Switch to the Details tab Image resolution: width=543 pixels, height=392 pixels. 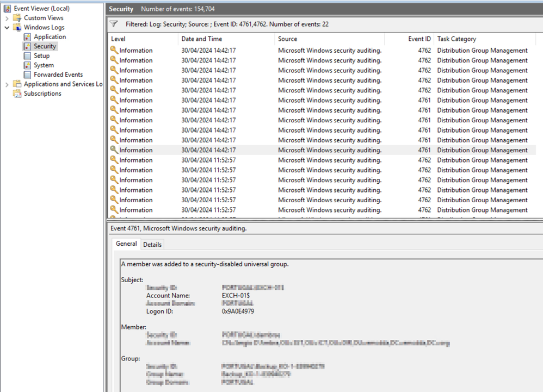click(152, 244)
